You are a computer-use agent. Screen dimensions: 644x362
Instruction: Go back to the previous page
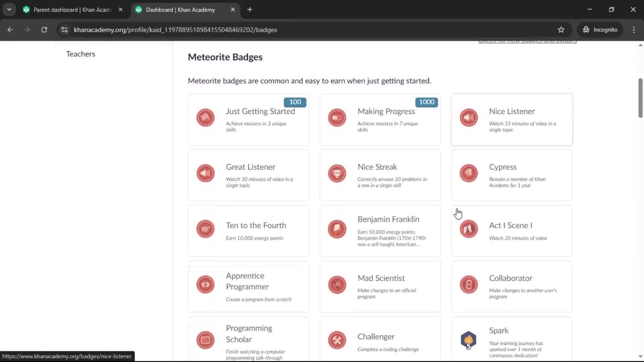(x=10, y=30)
